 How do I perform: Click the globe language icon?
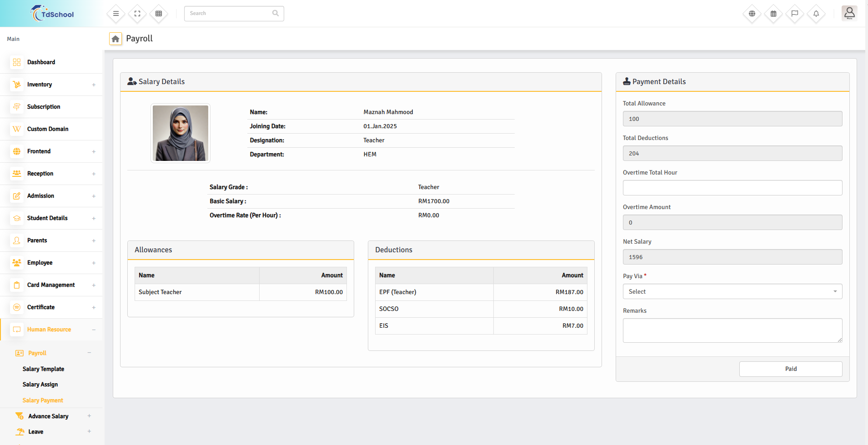(x=752, y=14)
